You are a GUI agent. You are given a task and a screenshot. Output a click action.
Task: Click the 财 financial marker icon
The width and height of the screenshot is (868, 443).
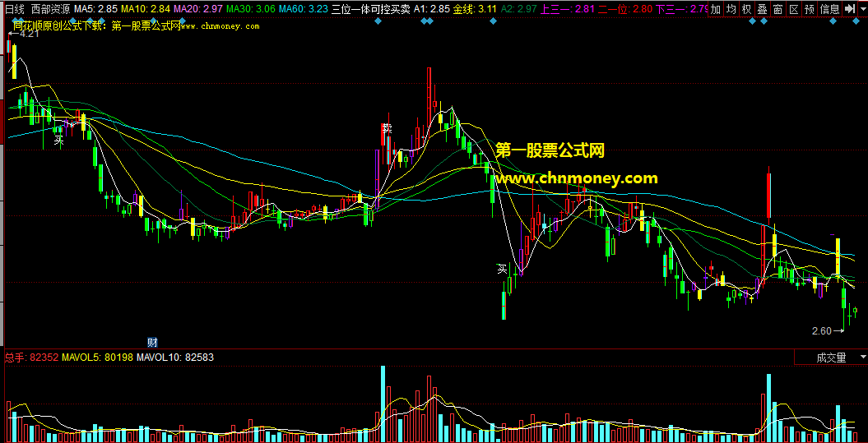pyautogui.click(x=153, y=341)
